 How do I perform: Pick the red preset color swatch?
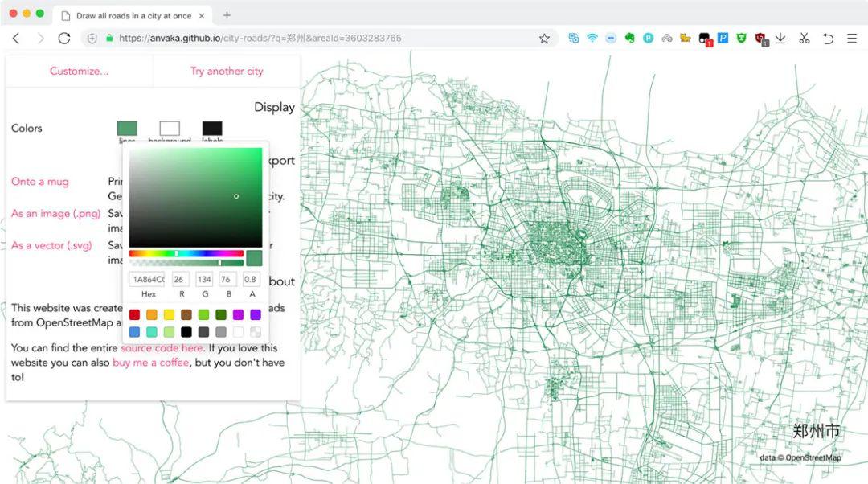coord(134,314)
